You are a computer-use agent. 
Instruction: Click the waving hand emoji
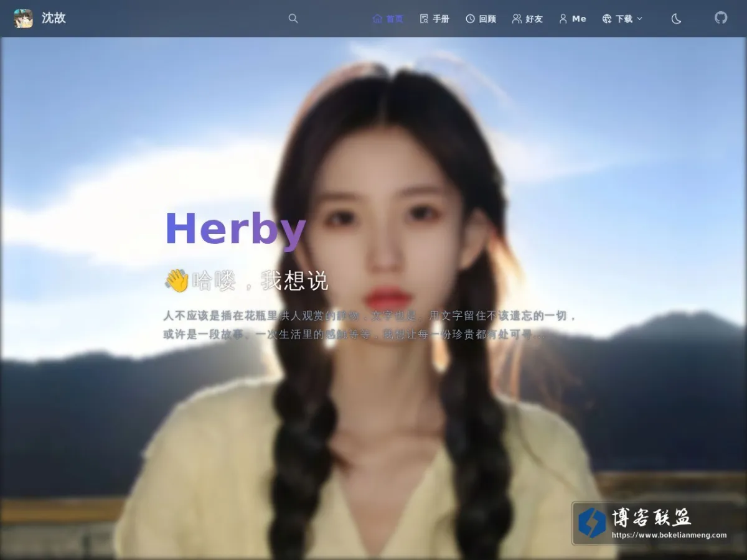coord(176,281)
